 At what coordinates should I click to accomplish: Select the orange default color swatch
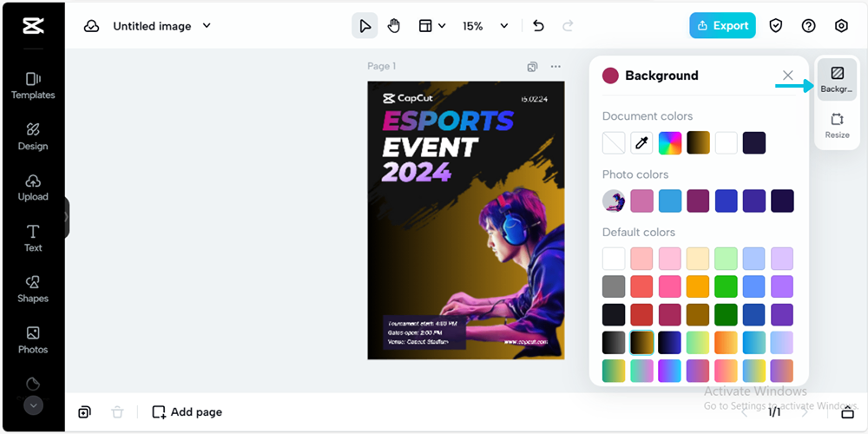click(x=698, y=286)
